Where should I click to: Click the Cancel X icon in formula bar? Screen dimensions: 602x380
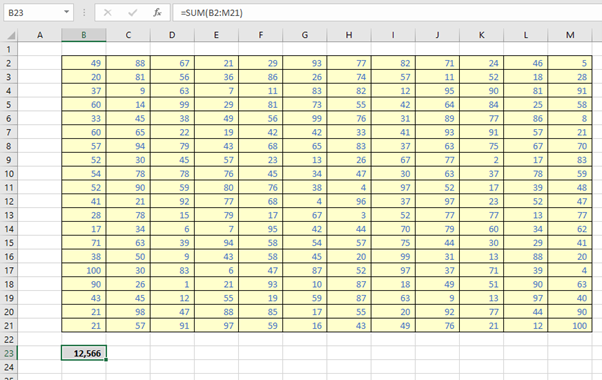108,13
